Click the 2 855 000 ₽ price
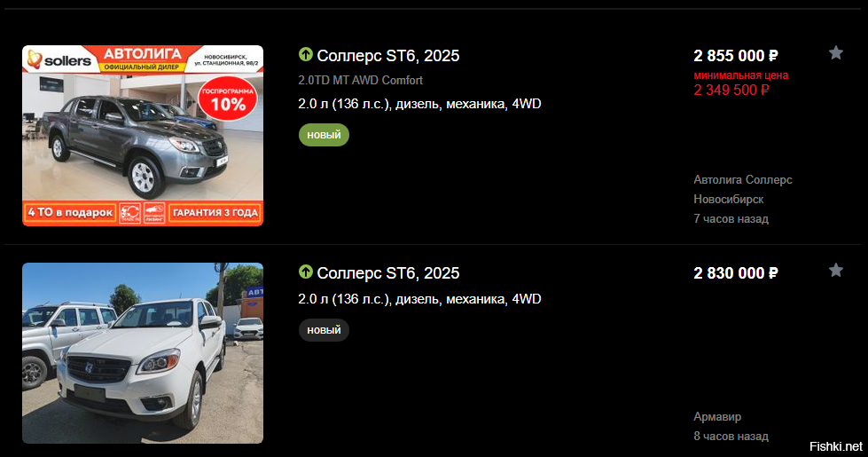Image resolution: width=868 pixels, height=457 pixels. pos(736,55)
